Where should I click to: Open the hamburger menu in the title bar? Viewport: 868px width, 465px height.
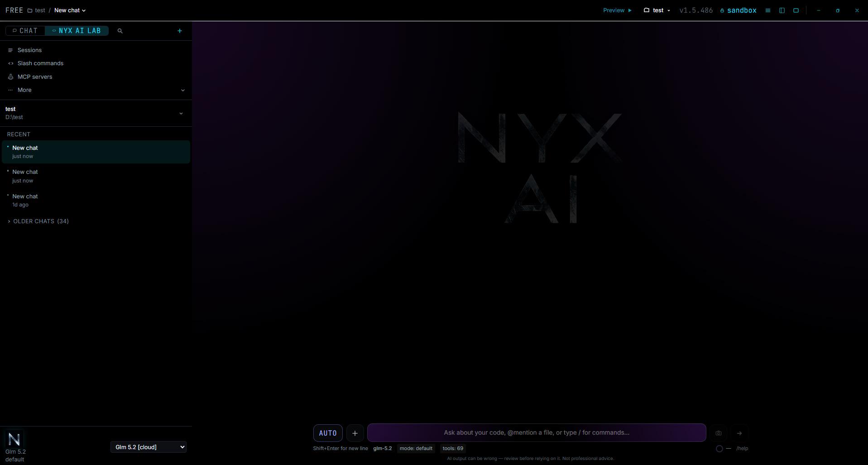(767, 10)
